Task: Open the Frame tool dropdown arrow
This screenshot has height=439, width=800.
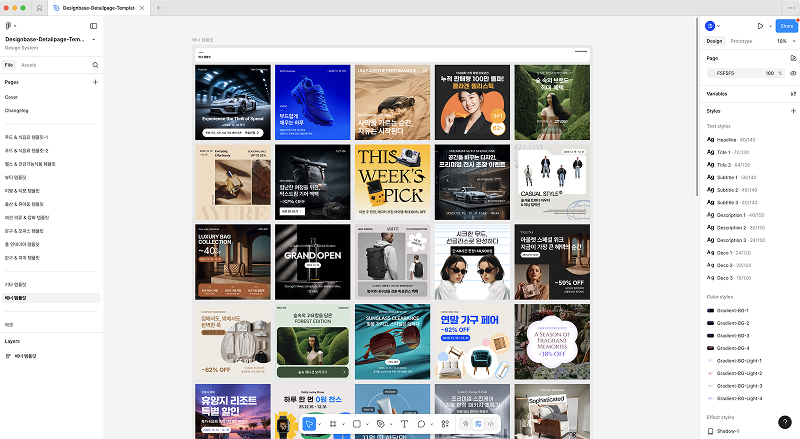Action: (343, 424)
